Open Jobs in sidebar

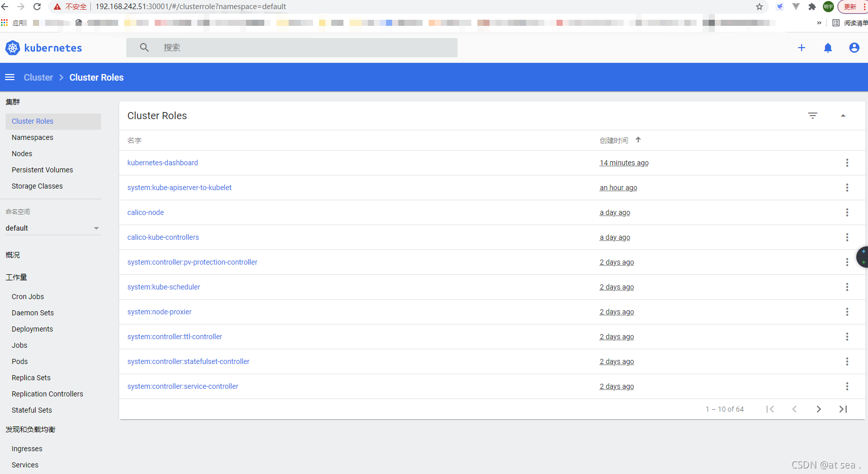click(19, 345)
